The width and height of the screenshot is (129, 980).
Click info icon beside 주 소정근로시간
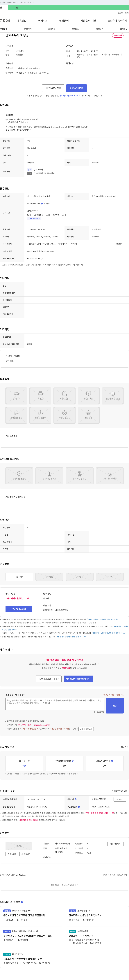pos(42,204)
